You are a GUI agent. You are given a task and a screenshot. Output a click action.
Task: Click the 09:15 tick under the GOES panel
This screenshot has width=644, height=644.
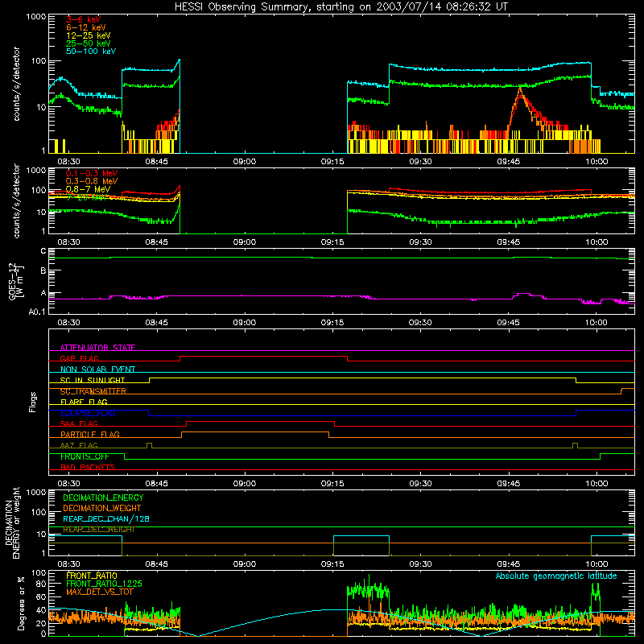click(x=332, y=323)
